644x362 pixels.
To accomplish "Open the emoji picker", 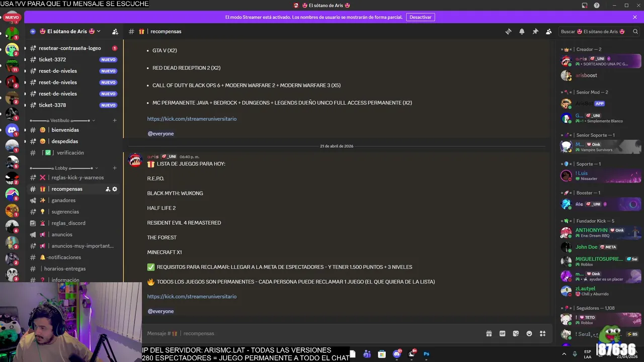I will (x=529, y=333).
